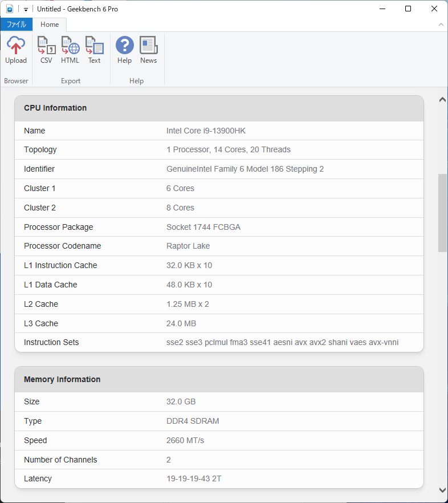448x503 pixels.
Task: Switch to the Home ribbon tab
Action: tap(50, 25)
